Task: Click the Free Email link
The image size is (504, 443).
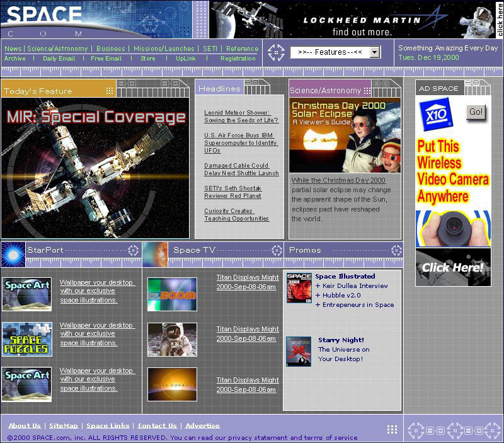Action: [x=106, y=58]
